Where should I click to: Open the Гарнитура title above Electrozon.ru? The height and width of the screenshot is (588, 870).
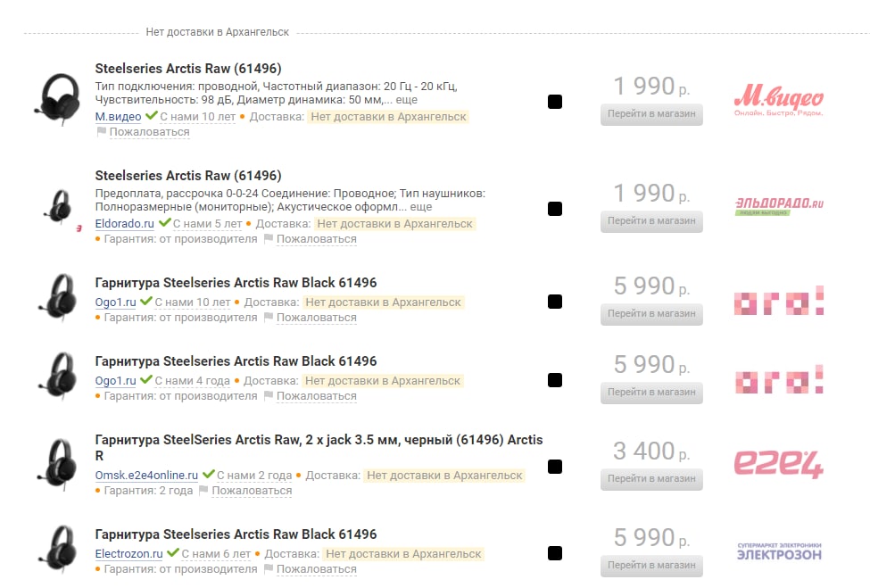(x=236, y=534)
